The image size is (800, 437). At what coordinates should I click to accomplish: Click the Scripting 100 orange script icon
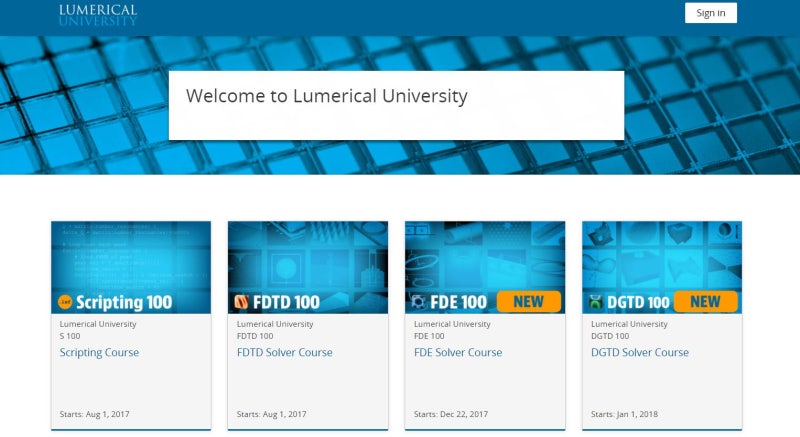pyautogui.click(x=65, y=302)
